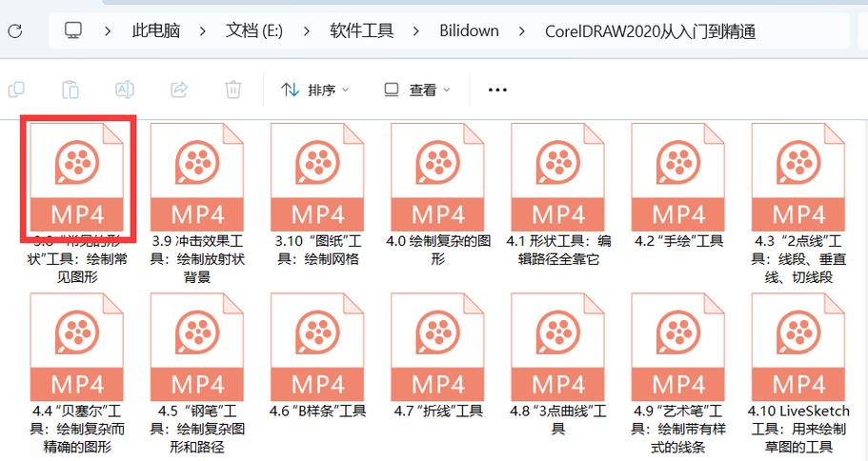
Task: Select the MP4 icon for 4.0 绘制复杂的图形
Action: [438, 177]
